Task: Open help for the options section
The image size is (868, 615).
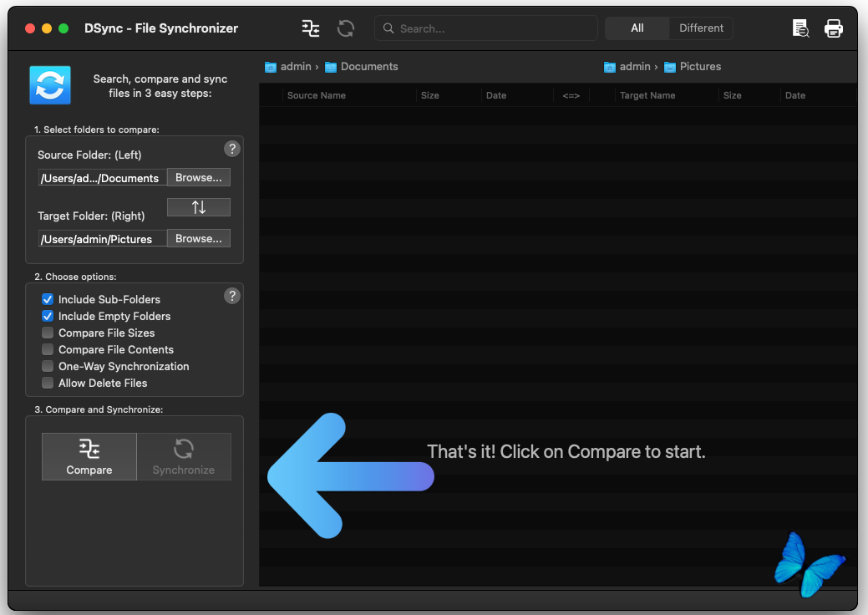Action: tap(232, 296)
